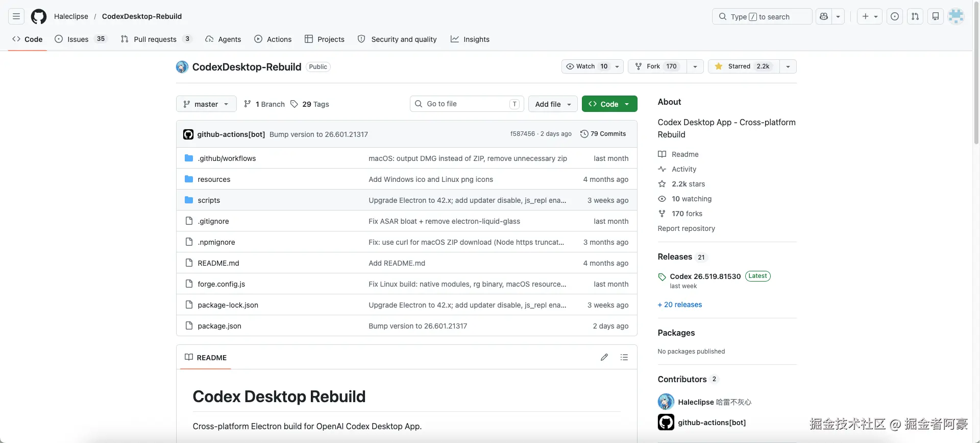The width and height of the screenshot is (980, 443).
Task: Expand the star lists dropdown arrow
Action: 788,66
